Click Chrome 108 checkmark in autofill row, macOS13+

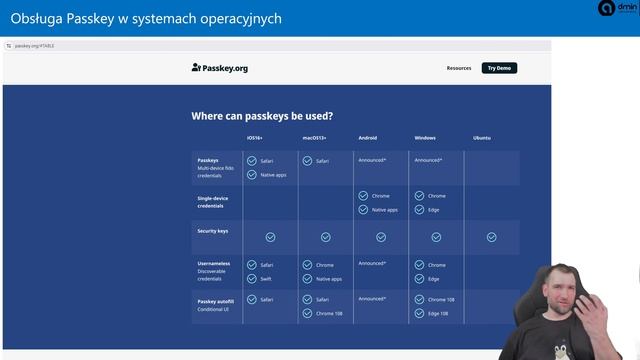coord(307,313)
